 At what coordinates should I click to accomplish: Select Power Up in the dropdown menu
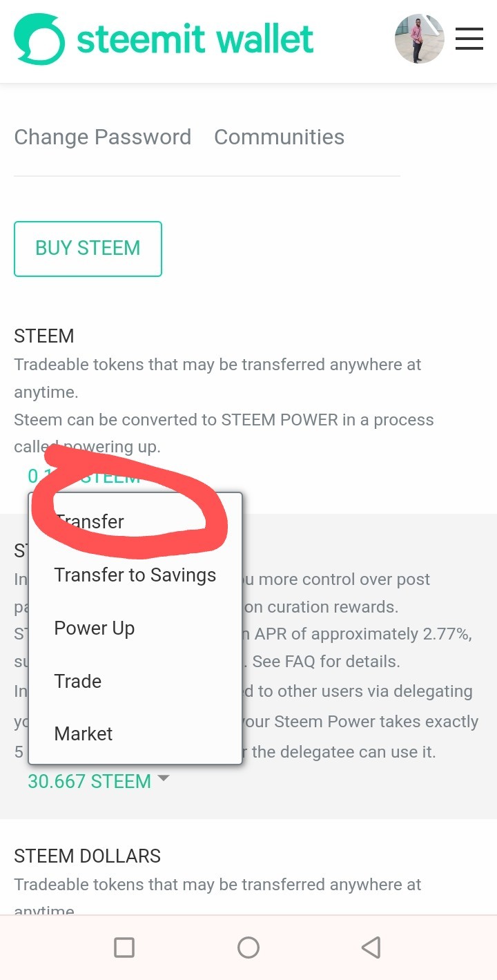95,628
